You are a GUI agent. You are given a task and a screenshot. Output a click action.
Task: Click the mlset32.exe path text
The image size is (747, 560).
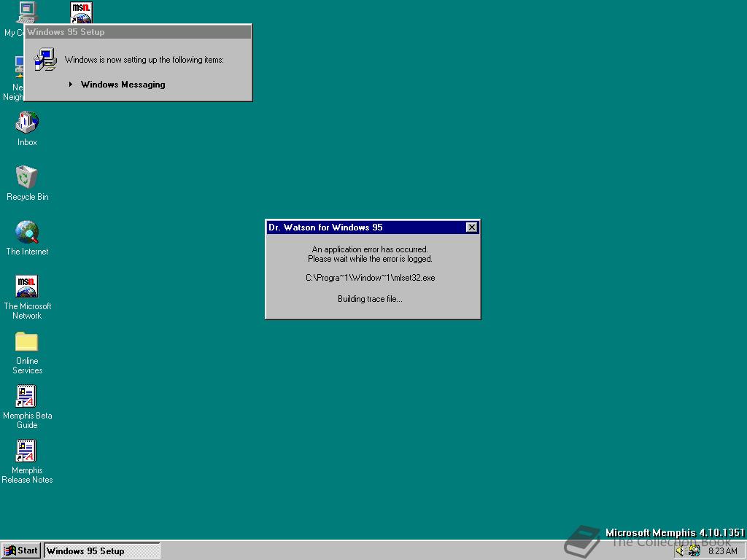[x=370, y=278]
